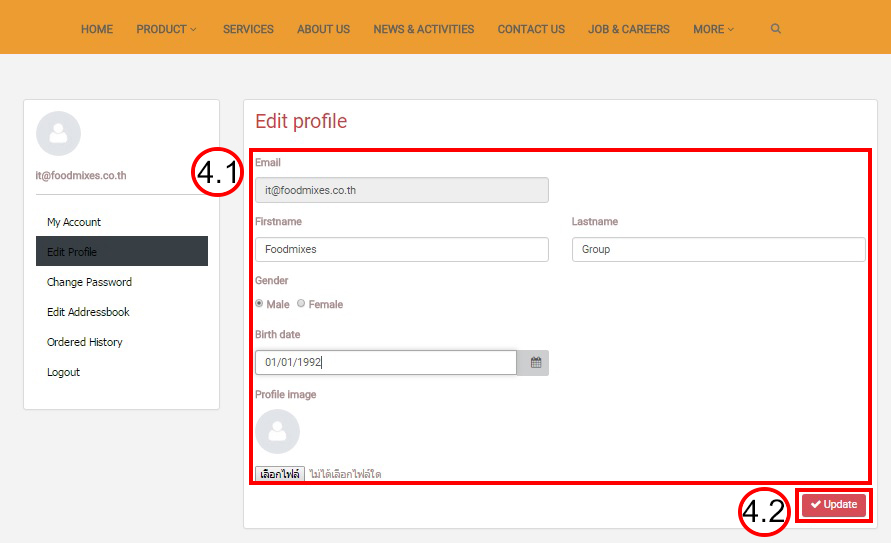Click the disabled Email input field

click(402, 190)
